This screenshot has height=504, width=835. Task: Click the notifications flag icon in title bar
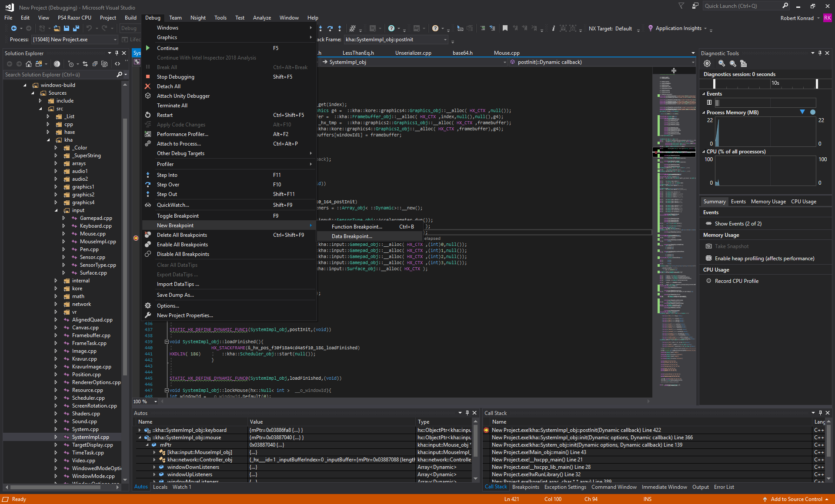click(x=681, y=6)
